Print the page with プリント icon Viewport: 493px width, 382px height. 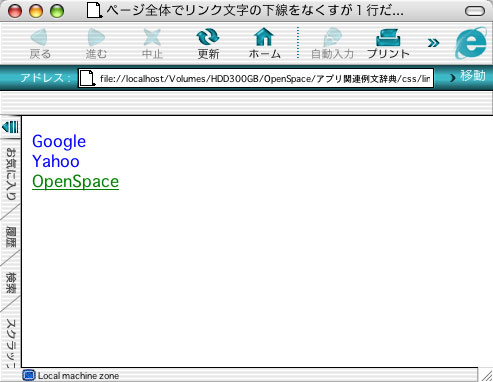[388, 37]
